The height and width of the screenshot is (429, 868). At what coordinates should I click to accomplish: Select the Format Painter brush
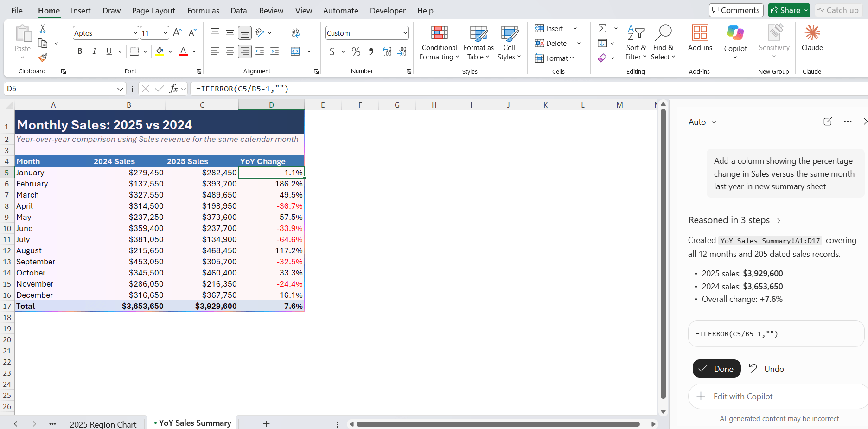[43, 58]
